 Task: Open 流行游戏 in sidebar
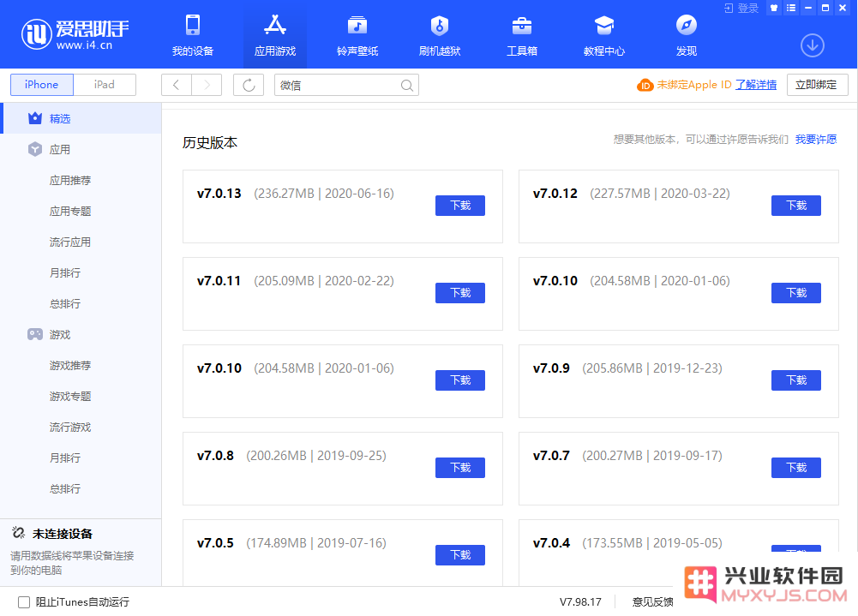(x=70, y=427)
